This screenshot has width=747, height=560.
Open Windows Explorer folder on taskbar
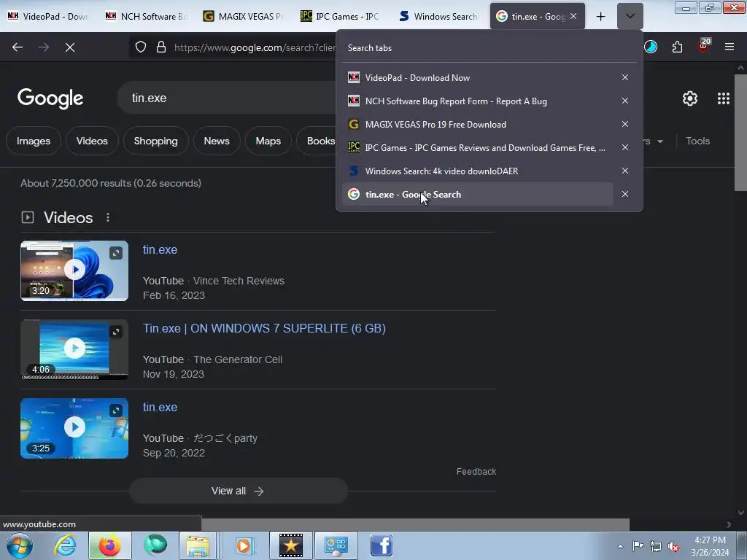(x=198, y=545)
